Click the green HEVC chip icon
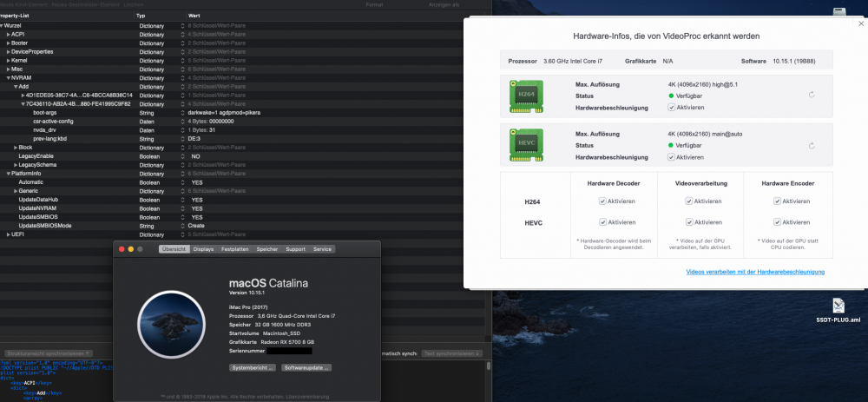 [x=526, y=145]
